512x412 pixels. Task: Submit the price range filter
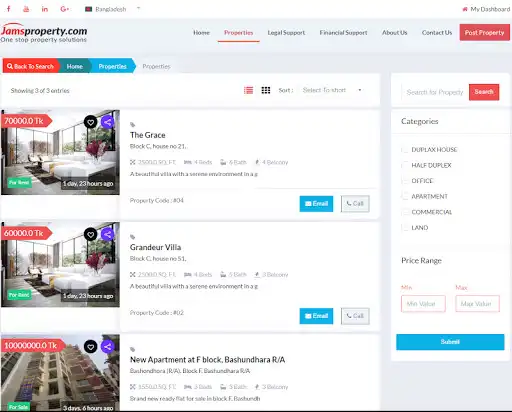tap(450, 342)
